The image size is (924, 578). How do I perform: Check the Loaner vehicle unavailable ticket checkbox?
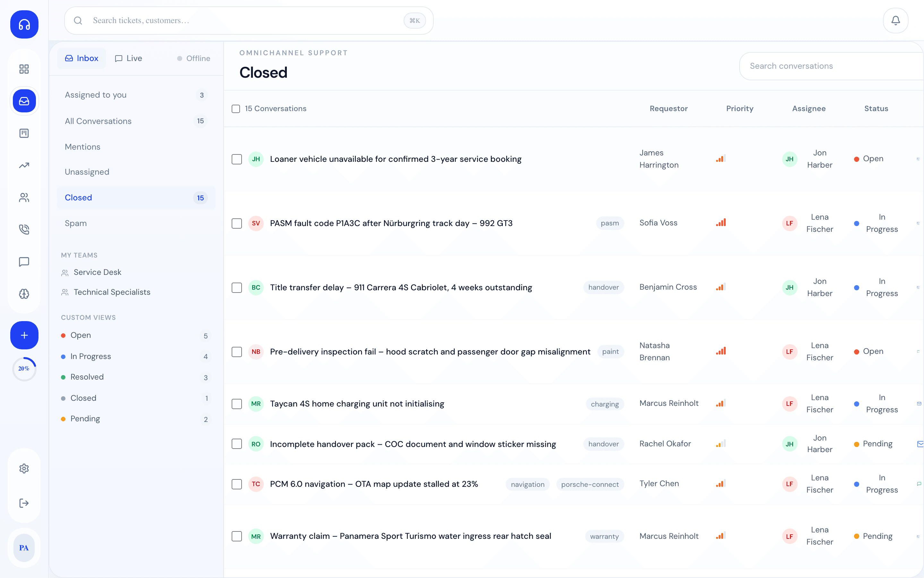(237, 159)
